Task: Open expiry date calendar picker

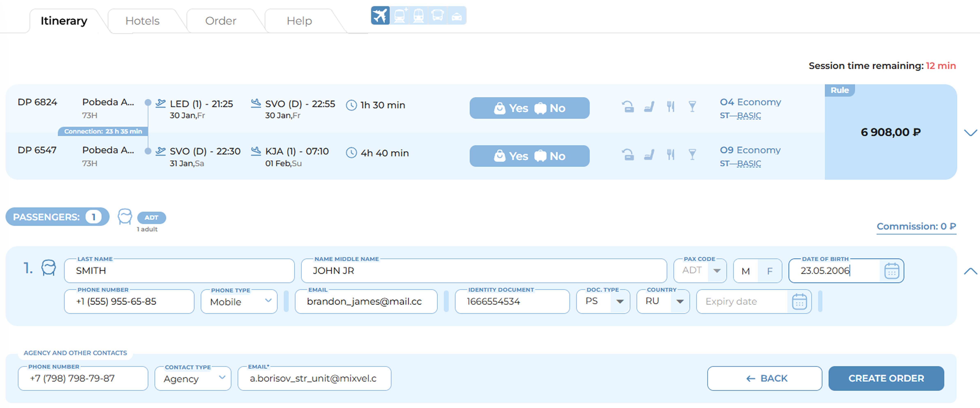Action: 799,302
